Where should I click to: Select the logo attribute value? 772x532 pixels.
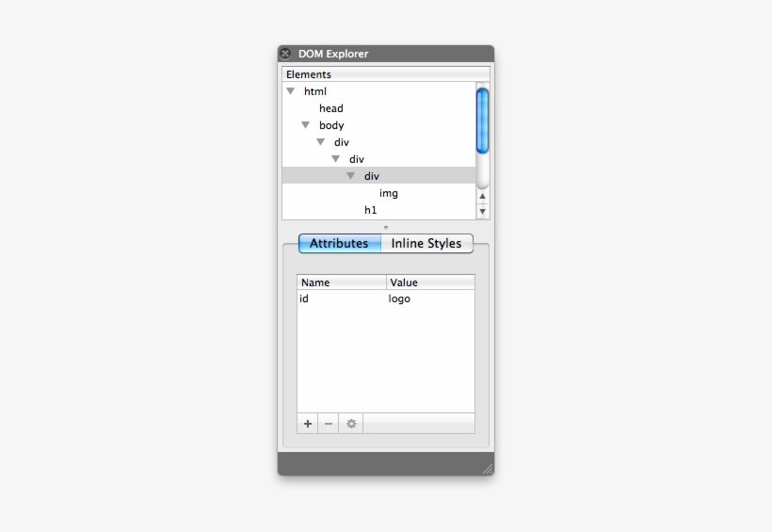(431, 298)
